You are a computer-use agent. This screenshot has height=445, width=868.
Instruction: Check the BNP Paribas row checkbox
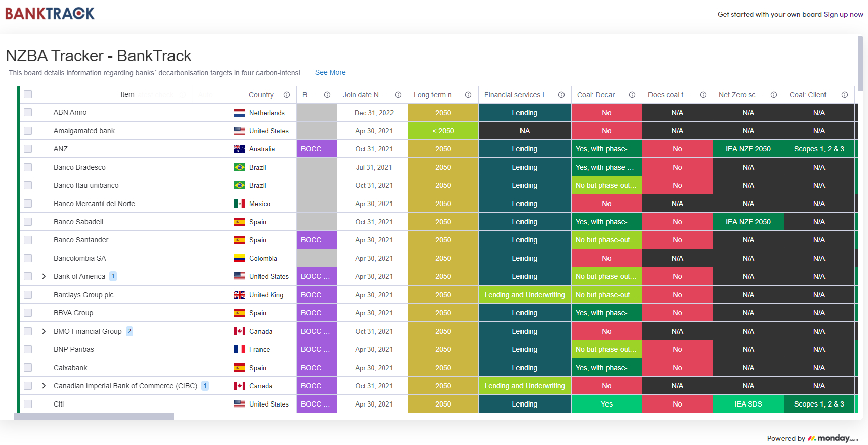[28, 349]
